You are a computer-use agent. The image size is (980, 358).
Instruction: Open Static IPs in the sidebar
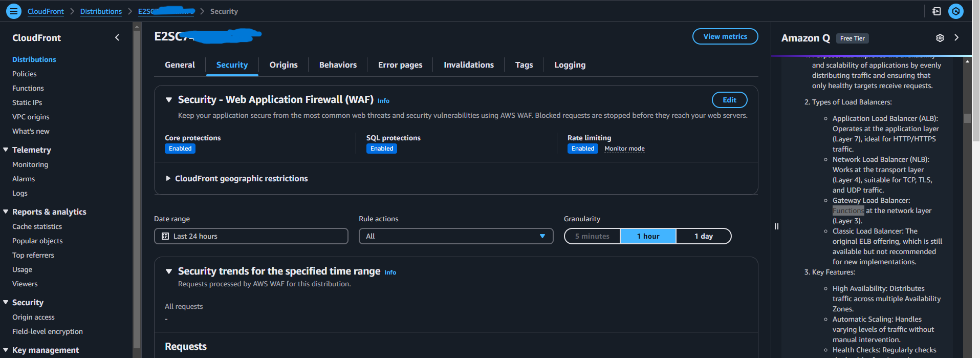(27, 102)
